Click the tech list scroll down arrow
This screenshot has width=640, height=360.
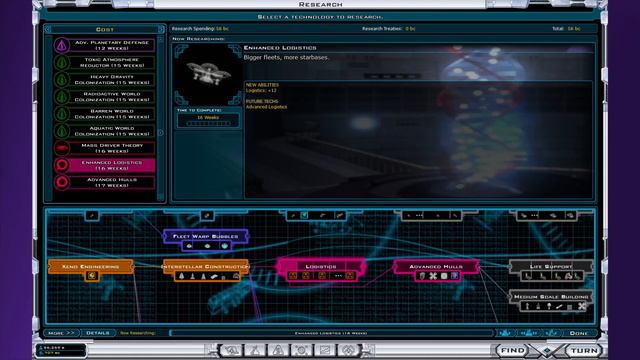(x=160, y=197)
